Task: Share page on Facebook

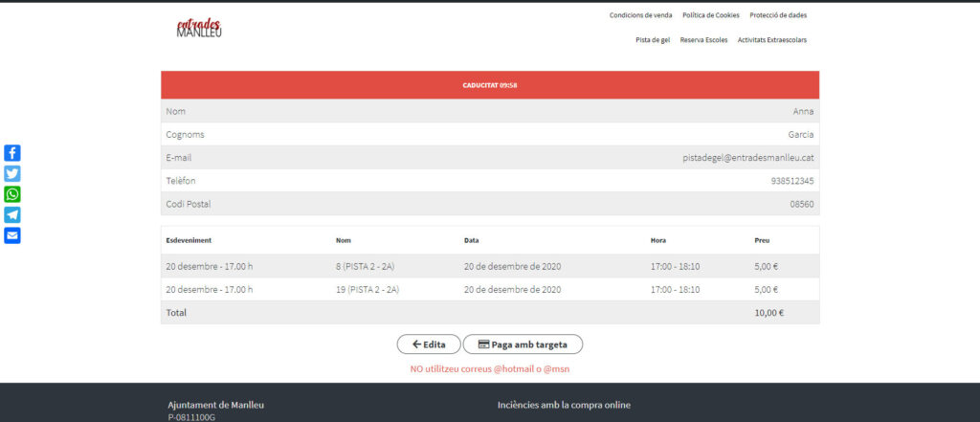Action: pyautogui.click(x=12, y=153)
